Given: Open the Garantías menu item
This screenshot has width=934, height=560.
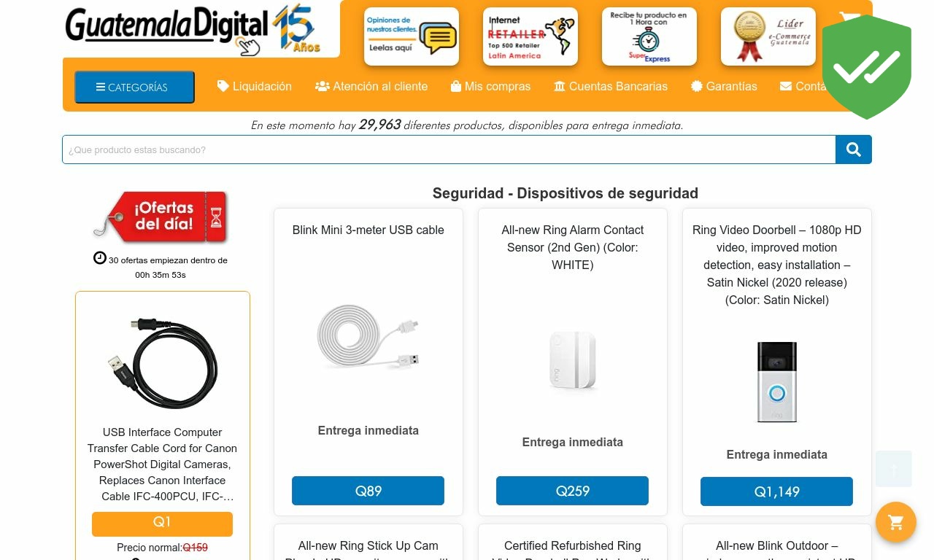Looking at the screenshot, I should click(x=724, y=86).
